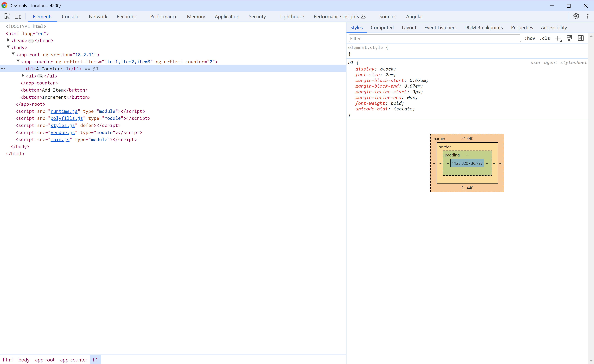594x364 pixels.
Task: Open the Memory tab
Action: (x=196, y=16)
